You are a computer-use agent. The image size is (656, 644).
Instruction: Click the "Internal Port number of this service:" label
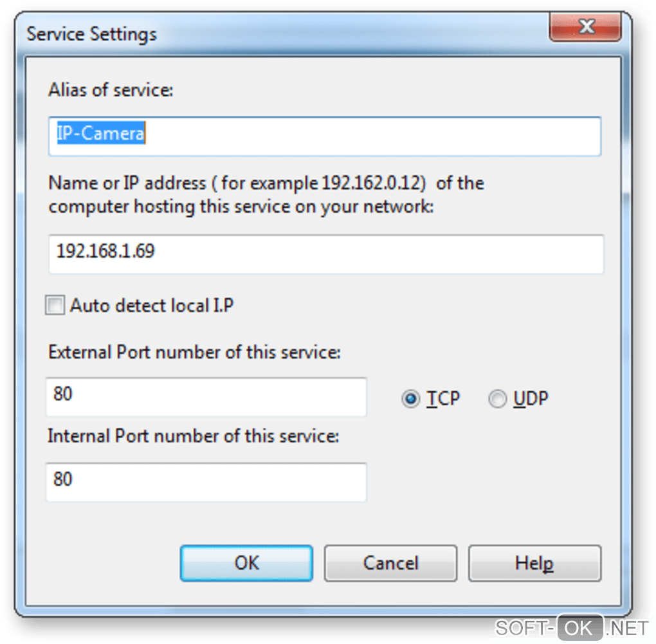pyautogui.click(x=193, y=436)
